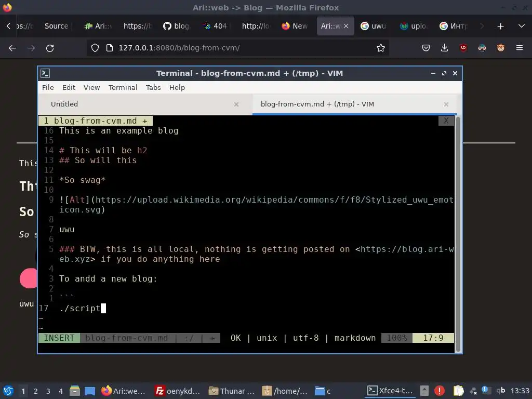Click the '*So swag*' line in vim
The height and width of the screenshot is (399, 532).
83,180
